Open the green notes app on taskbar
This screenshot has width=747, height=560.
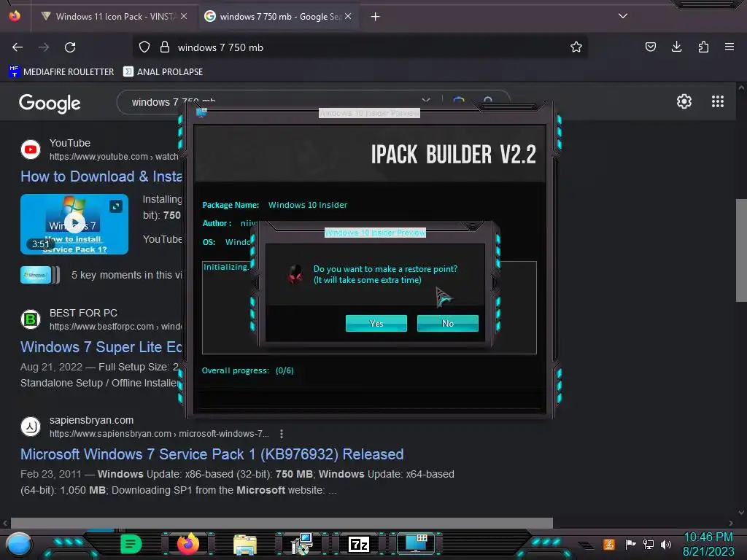click(x=131, y=544)
